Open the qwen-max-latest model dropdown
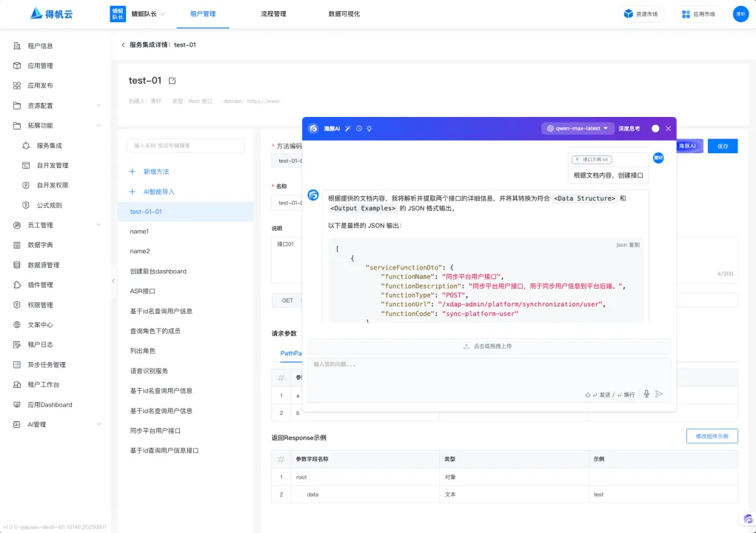Screen dimensions: 756x533 coord(578,129)
